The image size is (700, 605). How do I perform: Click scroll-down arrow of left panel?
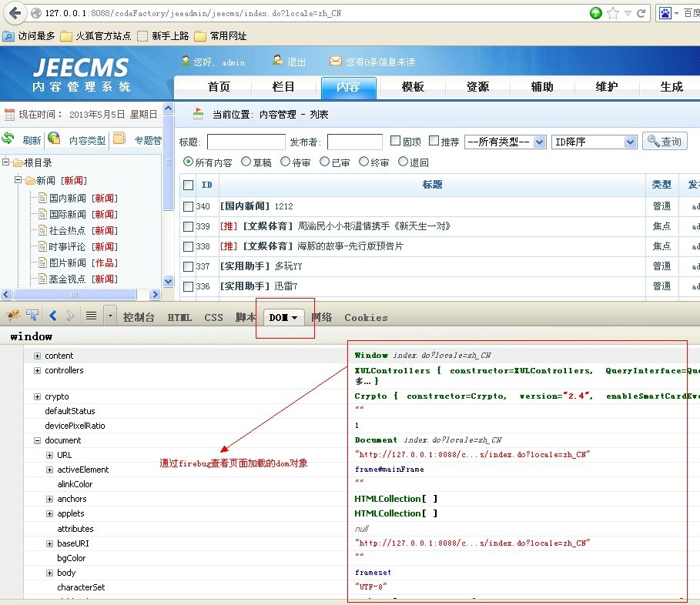[x=169, y=282]
